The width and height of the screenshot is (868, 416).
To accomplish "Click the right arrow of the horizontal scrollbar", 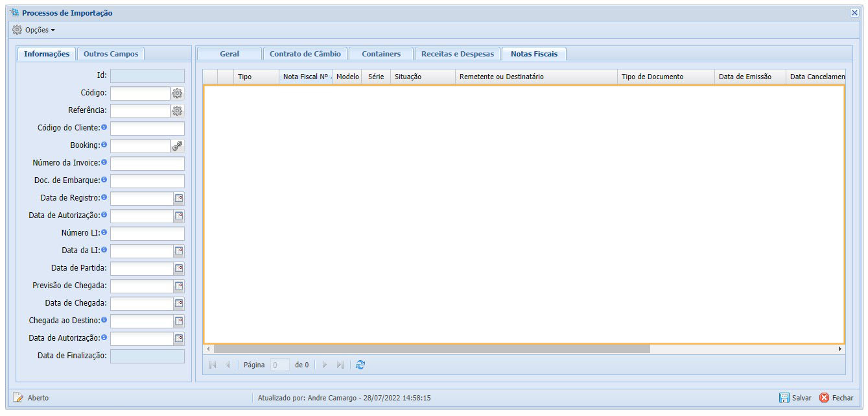I will click(x=840, y=349).
